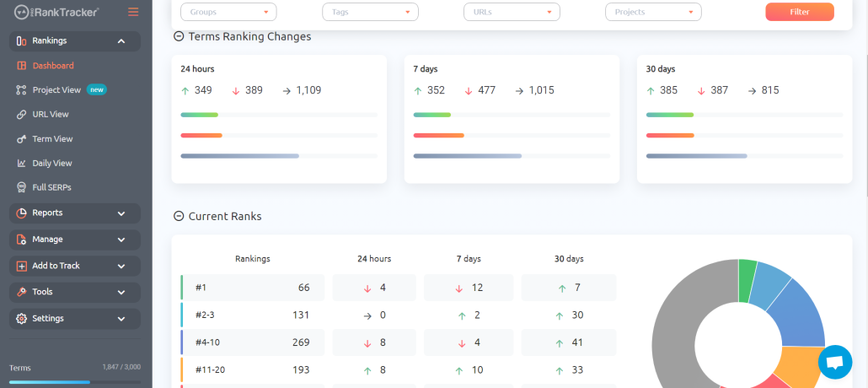The height and width of the screenshot is (388, 868).
Task: Open the URLs dropdown
Action: pos(512,12)
